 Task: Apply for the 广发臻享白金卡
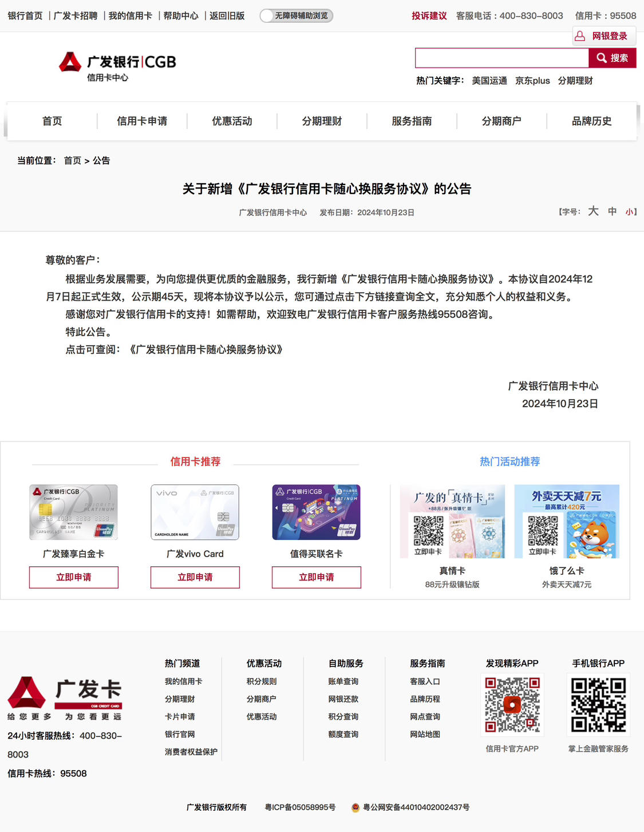[x=74, y=577]
